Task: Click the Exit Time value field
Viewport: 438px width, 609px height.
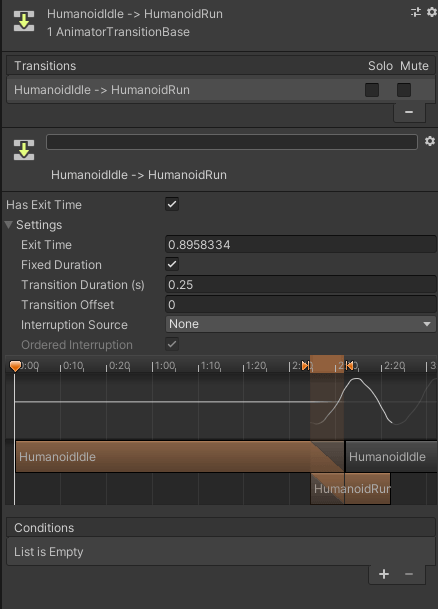Action: pos(301,245)
